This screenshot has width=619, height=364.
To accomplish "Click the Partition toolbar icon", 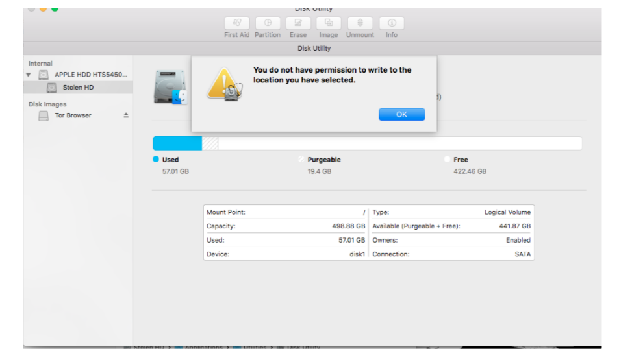I will click(267, 23).
